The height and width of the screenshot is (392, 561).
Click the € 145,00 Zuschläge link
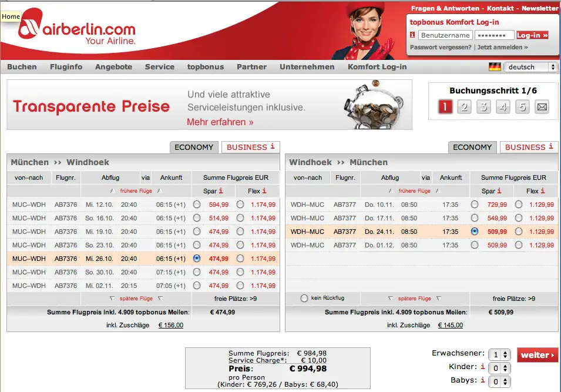point(450,325)
